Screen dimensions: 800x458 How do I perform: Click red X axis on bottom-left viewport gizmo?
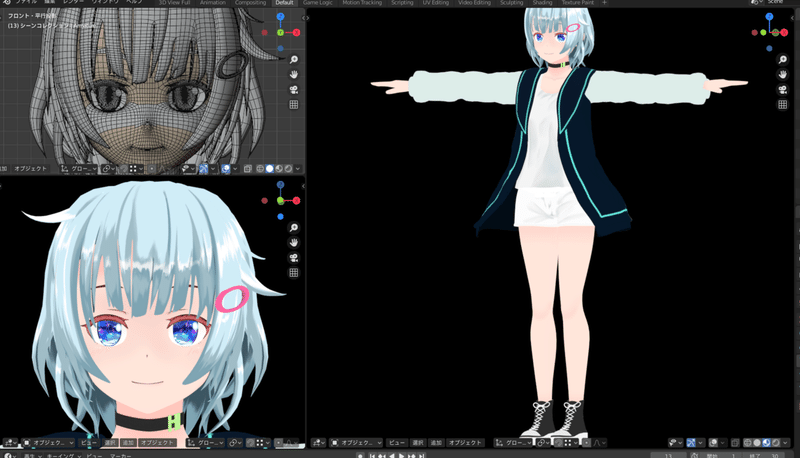[296, 200]
